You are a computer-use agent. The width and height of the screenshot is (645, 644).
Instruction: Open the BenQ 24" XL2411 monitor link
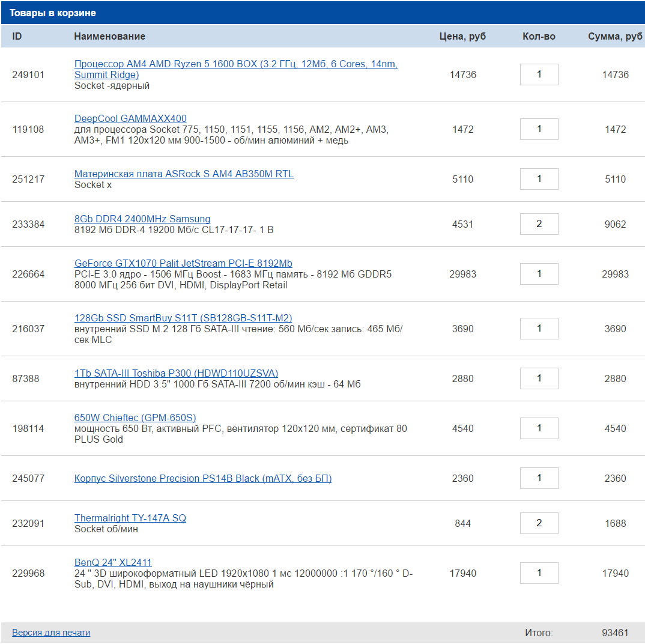tap(113, 563)
